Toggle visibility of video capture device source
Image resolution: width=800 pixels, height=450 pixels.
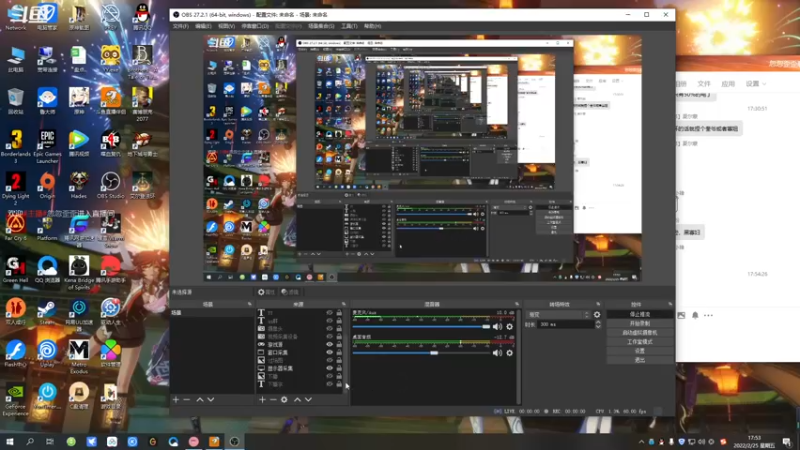[x=329, y=337]
